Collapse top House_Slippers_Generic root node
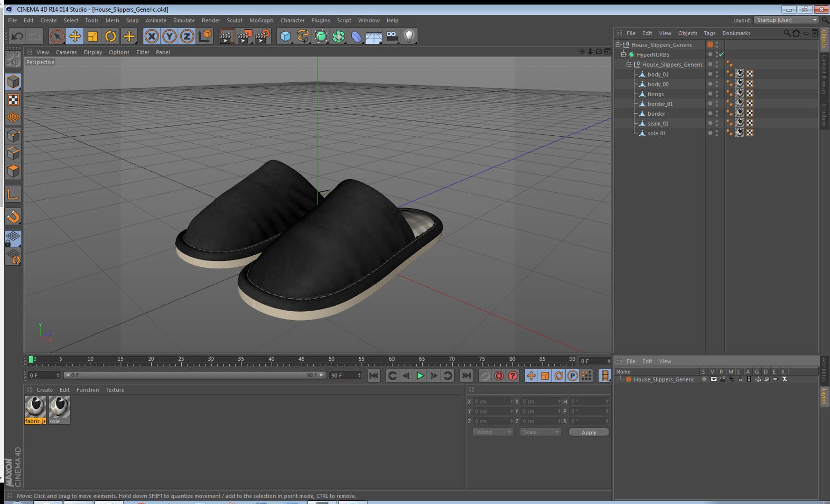 [x=618, y=45]
